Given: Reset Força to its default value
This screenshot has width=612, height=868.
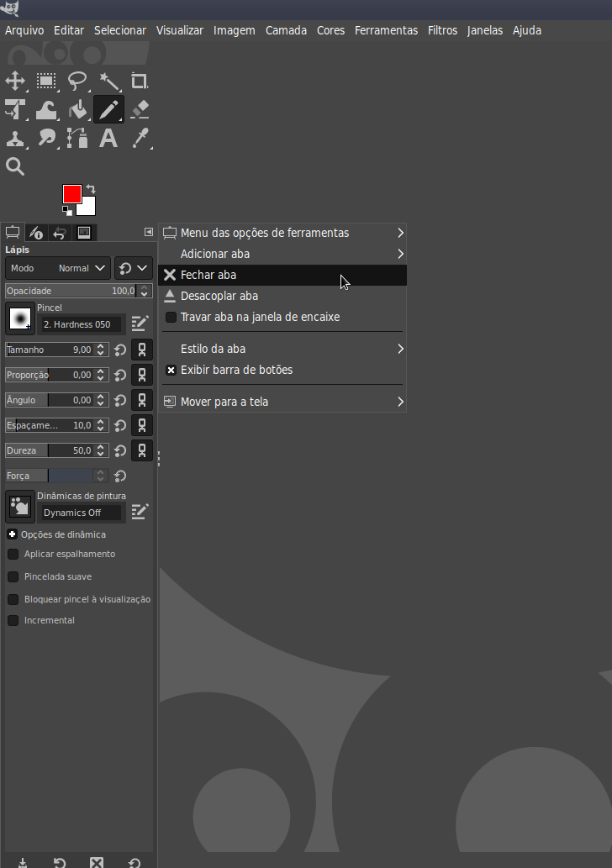Looking at the screenshot, I should pyautogui.click(x=119, y=476).
